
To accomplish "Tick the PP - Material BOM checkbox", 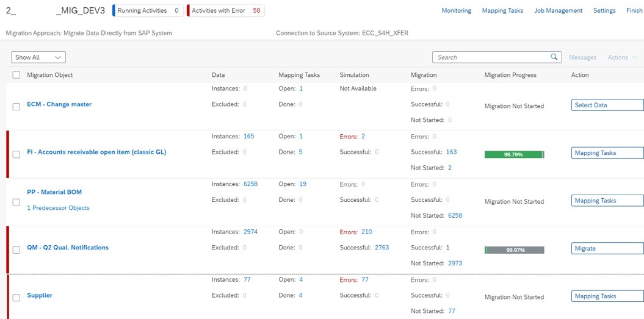I will point(16,203).
